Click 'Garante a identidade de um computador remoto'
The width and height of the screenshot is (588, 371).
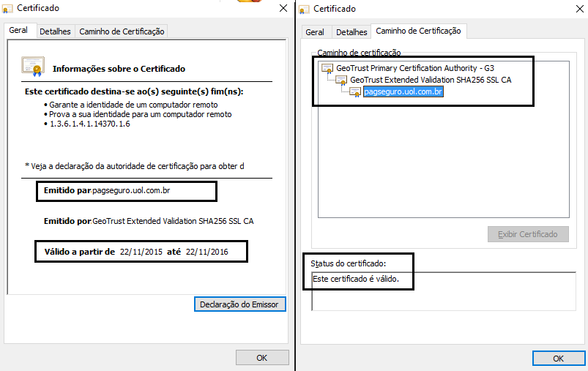133,105
